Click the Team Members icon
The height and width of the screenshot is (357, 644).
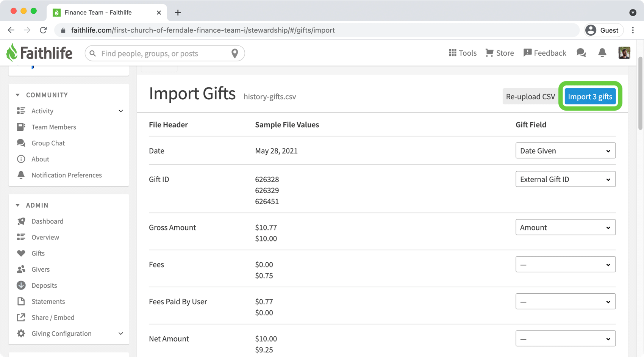pyautogui.click(x=21, y=127)
